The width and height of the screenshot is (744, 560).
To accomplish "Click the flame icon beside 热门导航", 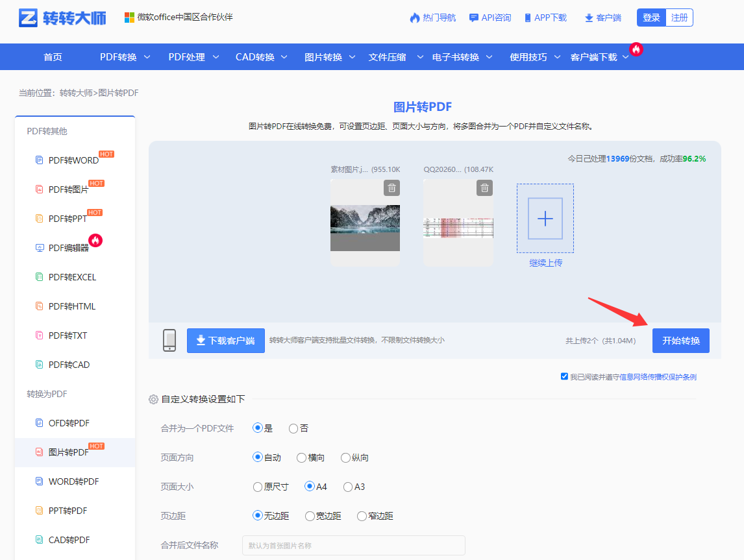I will click(x=415, y=18).
